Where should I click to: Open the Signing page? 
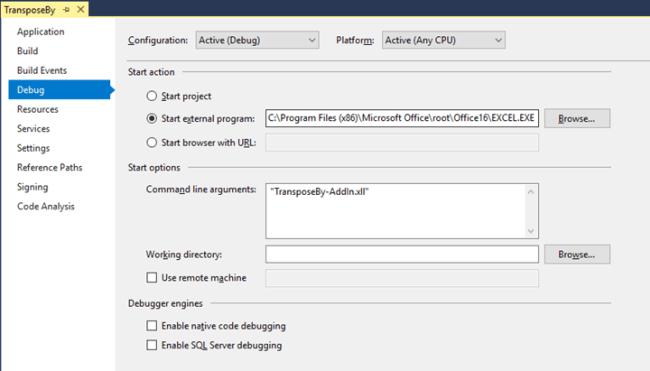point(32,187)
